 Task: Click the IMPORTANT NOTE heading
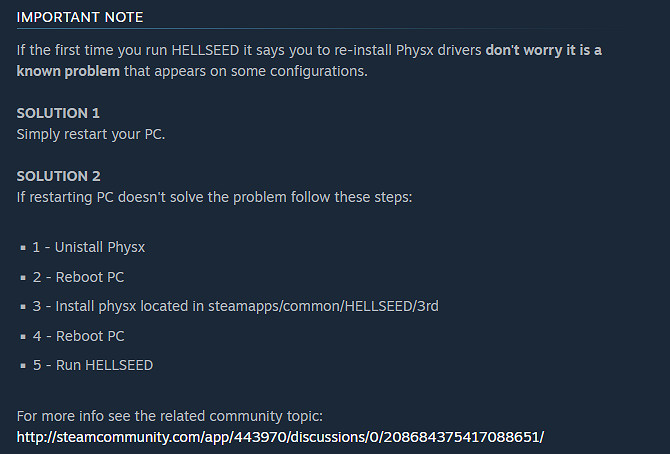80,18
